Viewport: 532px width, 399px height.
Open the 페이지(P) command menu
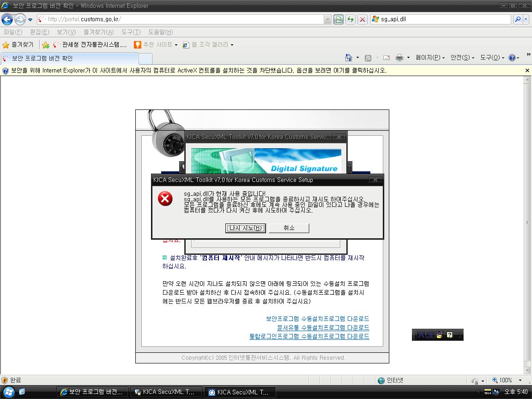[430, 58]
